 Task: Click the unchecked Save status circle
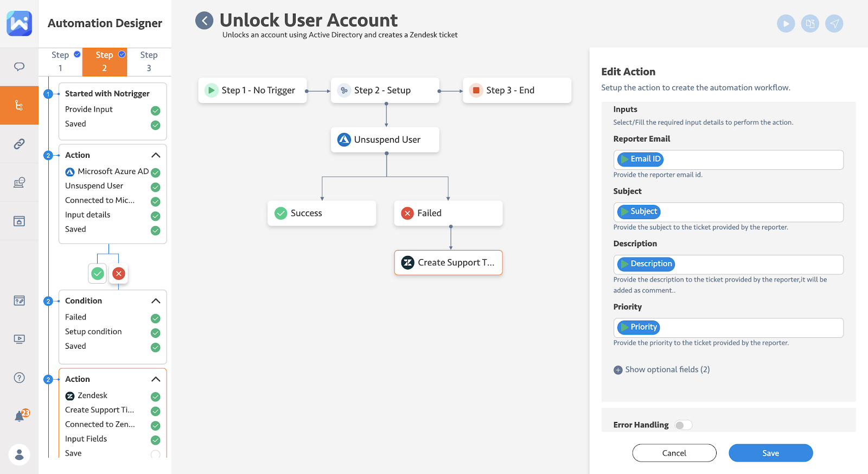point(155,454)
